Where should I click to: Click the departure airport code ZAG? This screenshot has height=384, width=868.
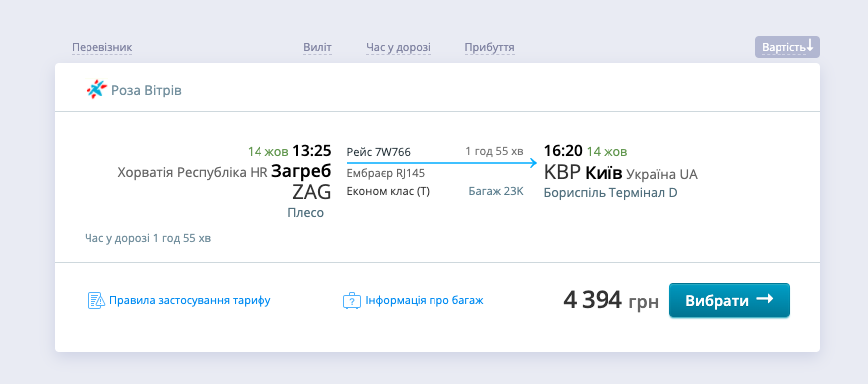(311, 192)
